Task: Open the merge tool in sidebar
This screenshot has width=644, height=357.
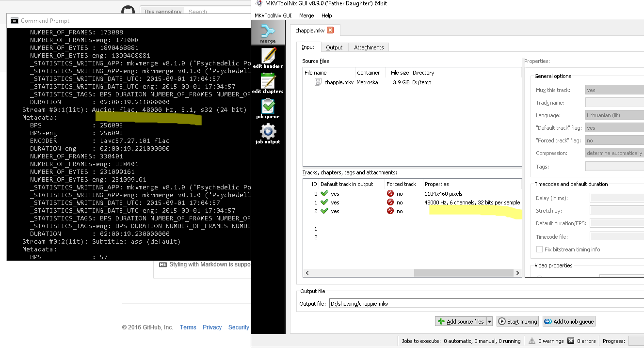Action: (267, 33)
